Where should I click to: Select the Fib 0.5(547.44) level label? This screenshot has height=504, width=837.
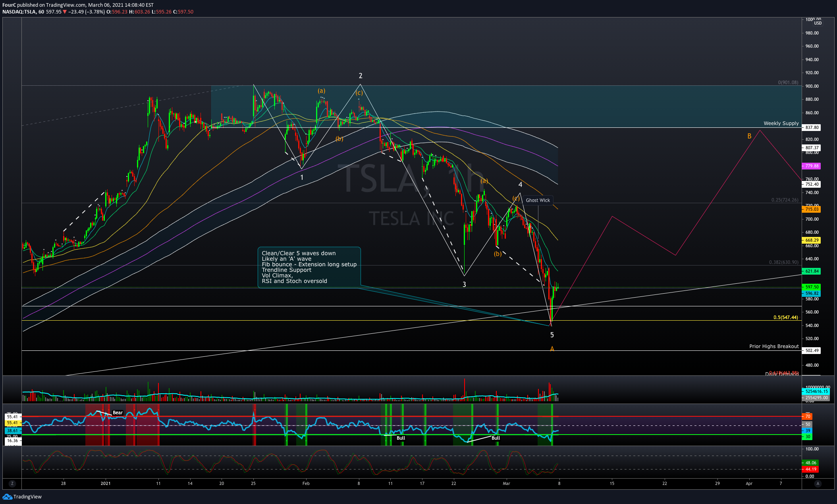786,317
